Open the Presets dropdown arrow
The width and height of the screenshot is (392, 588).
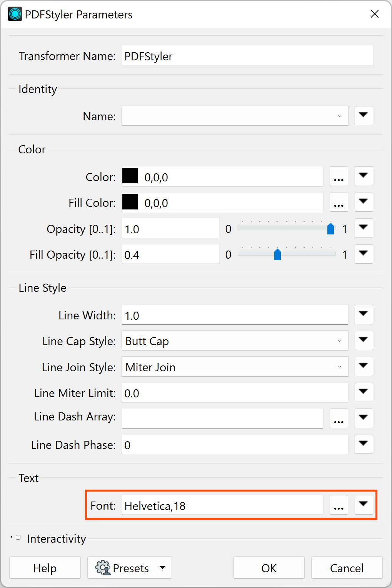(x=162, y=568)
